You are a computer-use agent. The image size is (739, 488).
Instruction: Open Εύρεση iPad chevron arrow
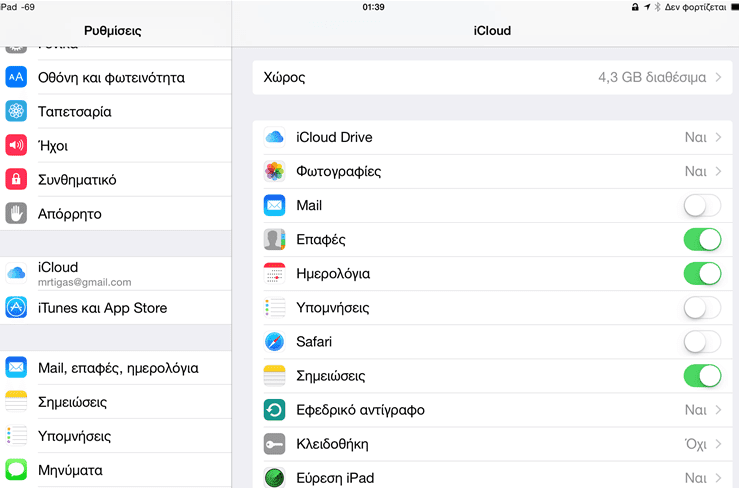click(x=718, y=478)
